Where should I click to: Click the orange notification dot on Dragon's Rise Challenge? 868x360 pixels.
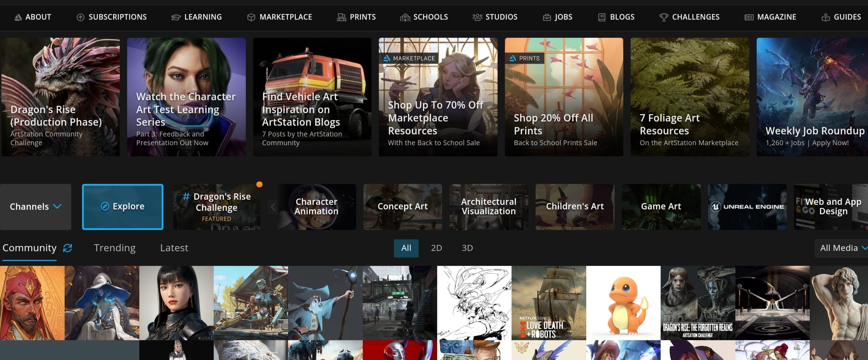point(259,185)
